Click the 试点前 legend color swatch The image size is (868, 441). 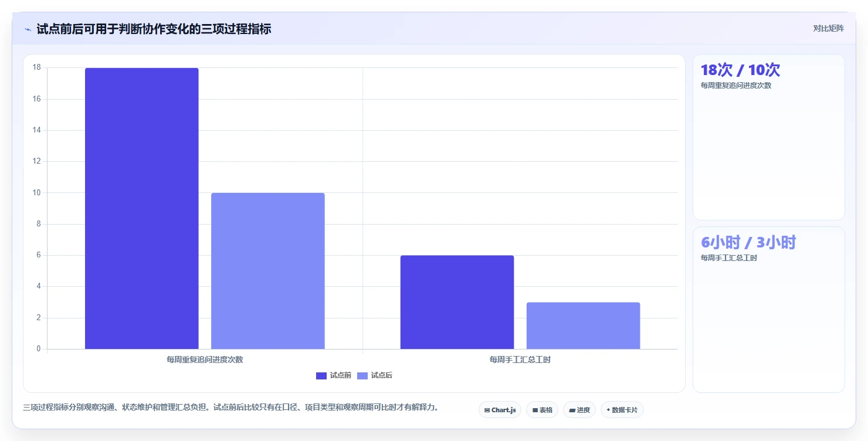pyautogui.click(x=321, y=376)
